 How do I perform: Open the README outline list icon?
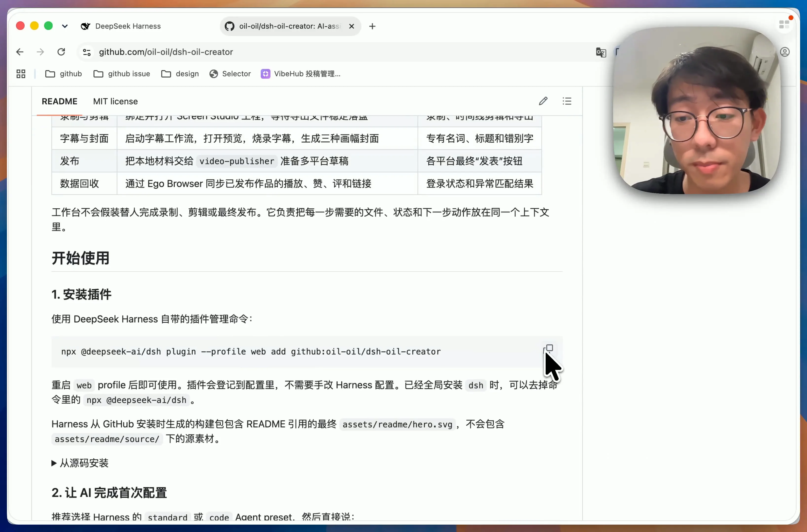[x=567, y=101]
